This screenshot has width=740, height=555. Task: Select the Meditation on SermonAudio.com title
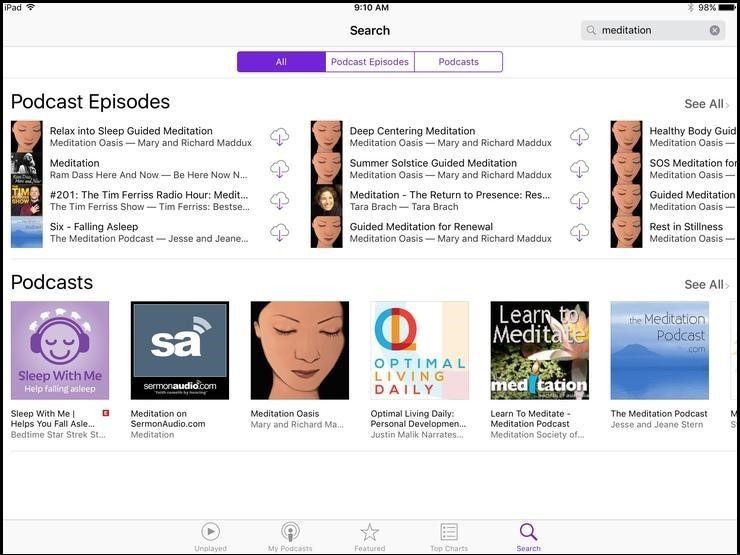coord(168,419)
